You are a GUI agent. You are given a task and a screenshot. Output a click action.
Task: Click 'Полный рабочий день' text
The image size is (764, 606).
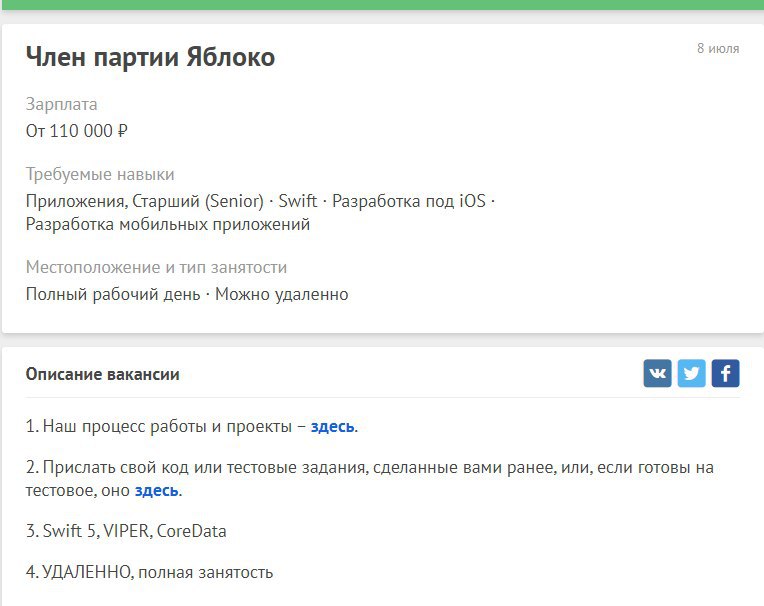click(x=113, y=294)
